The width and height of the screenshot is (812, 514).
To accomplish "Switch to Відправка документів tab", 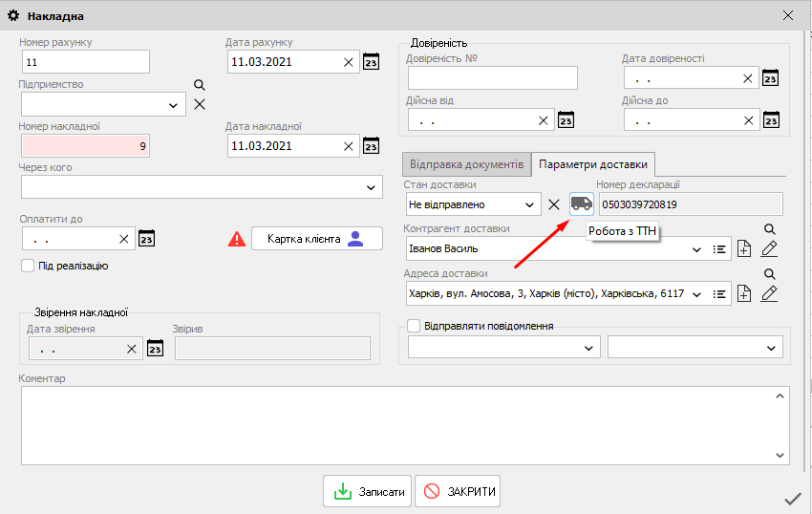I will coord(465,163).
